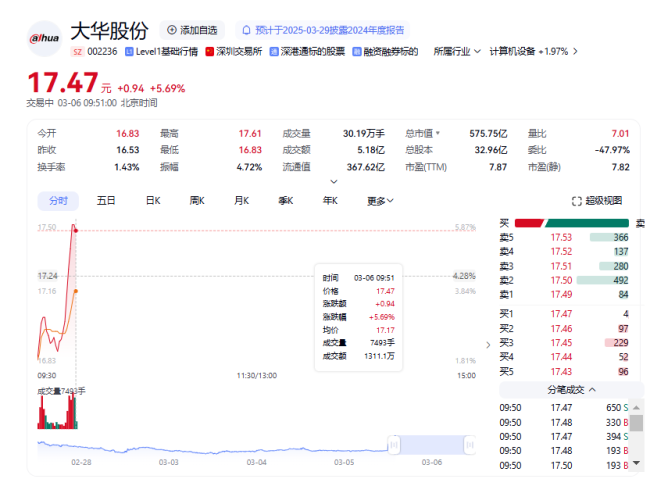Click the scroll up arrow in trade list
This screenshot has width=650, height=479.
636,408
